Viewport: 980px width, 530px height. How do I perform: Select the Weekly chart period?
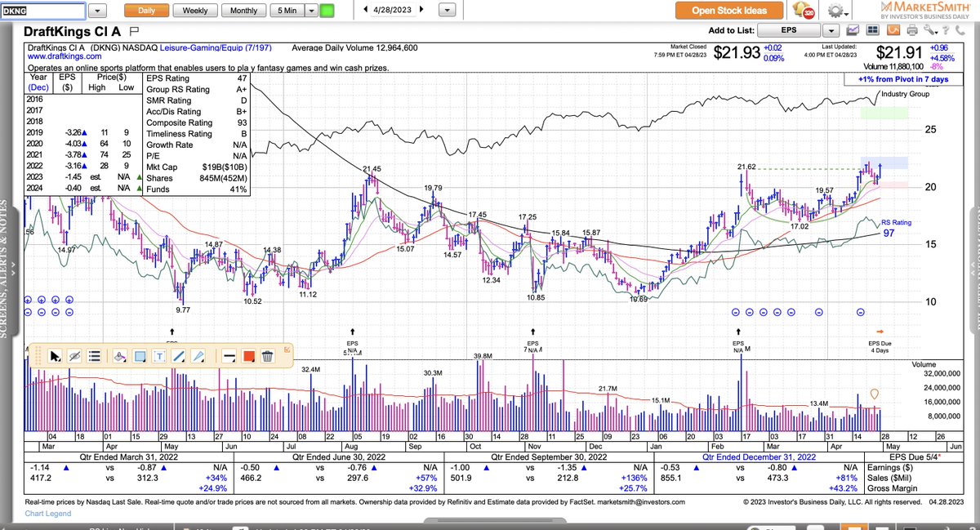click(194, 11)
